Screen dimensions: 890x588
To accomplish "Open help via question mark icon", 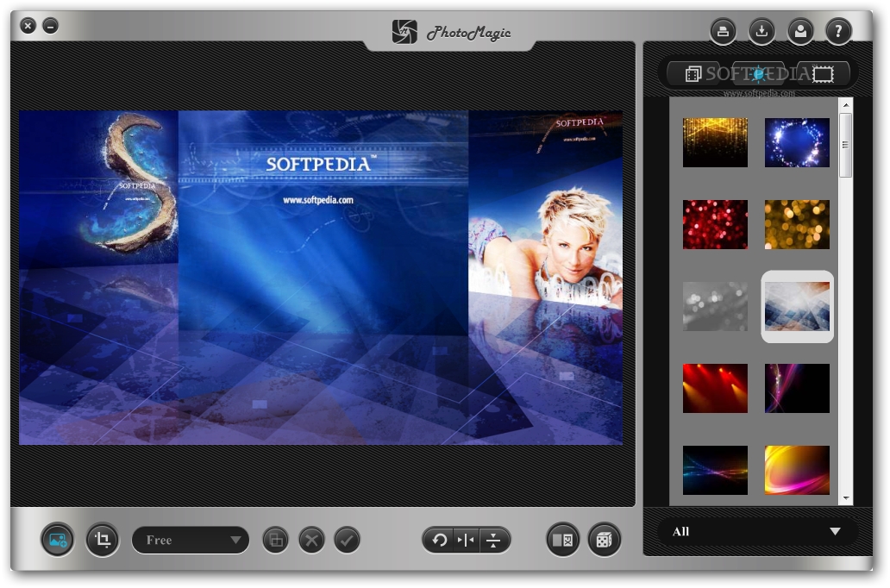I will pyautogui.click(x=839, y=31).
